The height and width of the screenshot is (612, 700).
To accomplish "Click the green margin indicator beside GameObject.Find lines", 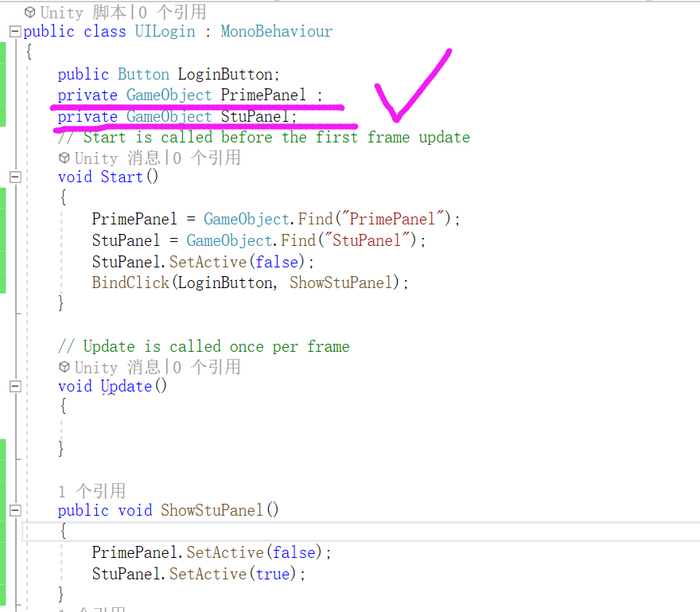I will [x=3, y=229].
